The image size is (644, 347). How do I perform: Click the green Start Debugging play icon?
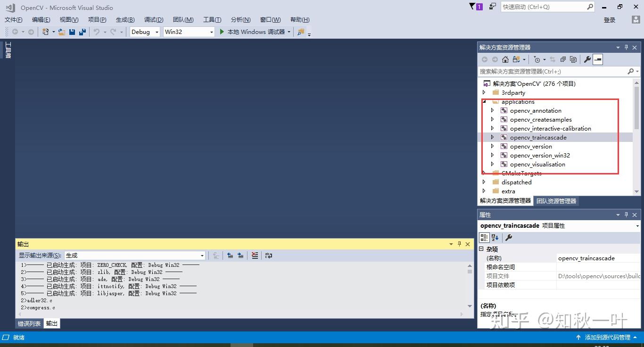click(x=222, y=32)
